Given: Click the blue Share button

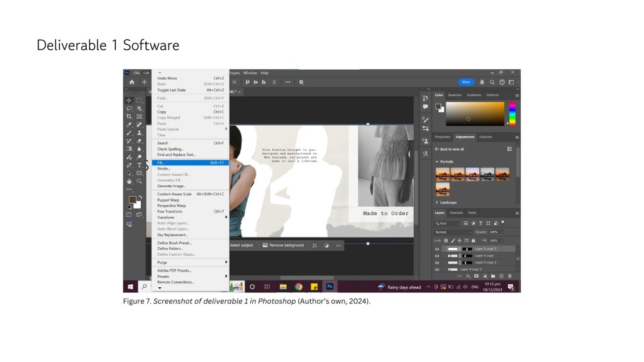Looking at the screenshot, I should [x=466, y=82].
